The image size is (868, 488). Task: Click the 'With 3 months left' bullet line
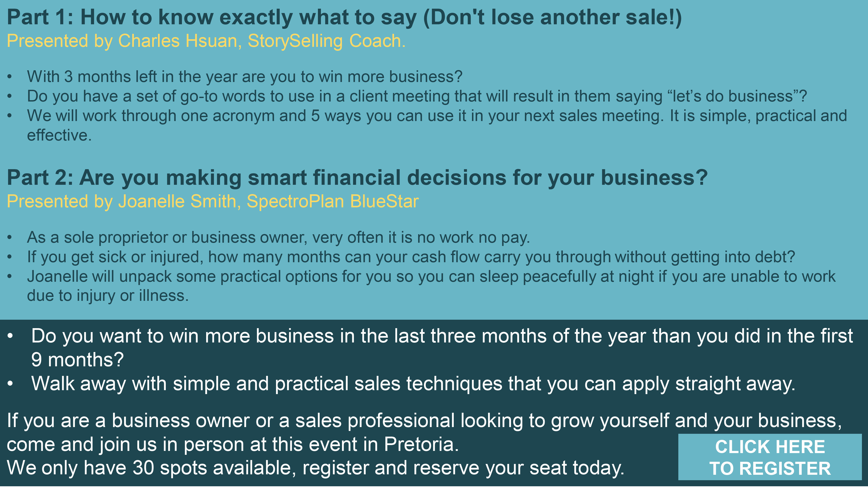coord(244,77)
